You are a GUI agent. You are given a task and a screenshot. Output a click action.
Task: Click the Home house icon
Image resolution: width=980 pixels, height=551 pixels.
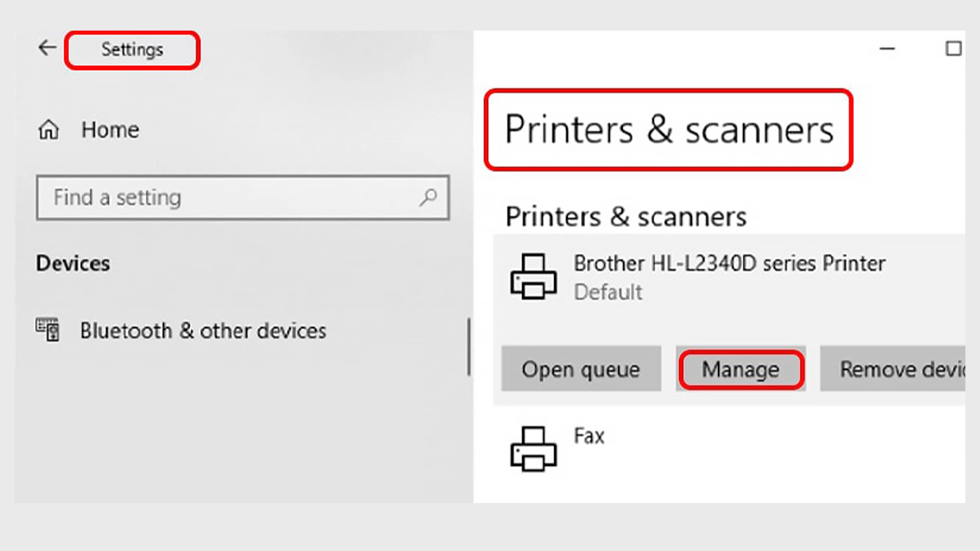click(x=48, y=130)
